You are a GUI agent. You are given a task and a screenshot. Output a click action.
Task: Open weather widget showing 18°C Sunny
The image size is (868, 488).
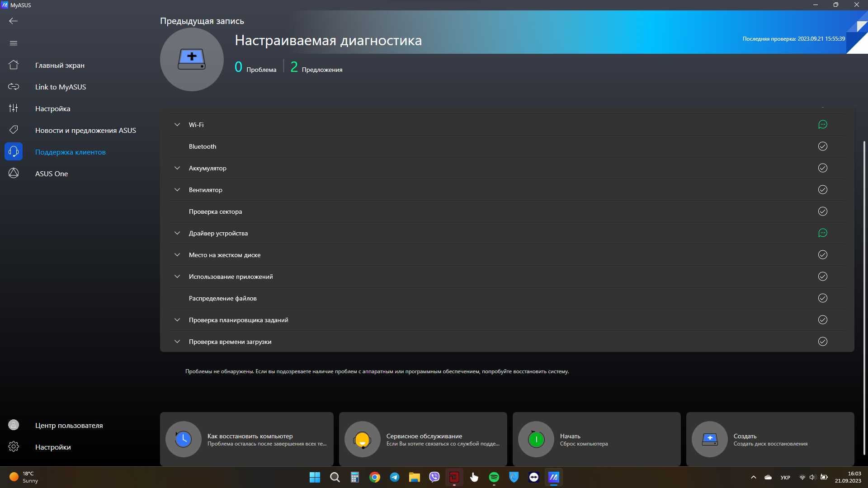[x=24, y=477]
